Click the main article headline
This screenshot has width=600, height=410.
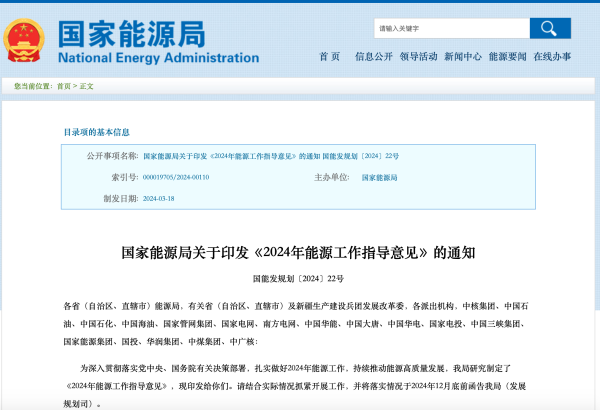click(298, 253)
